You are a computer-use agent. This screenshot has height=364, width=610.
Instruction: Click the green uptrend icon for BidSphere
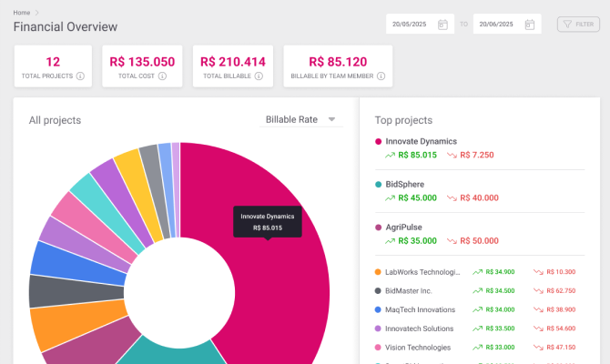coord(392,197)
